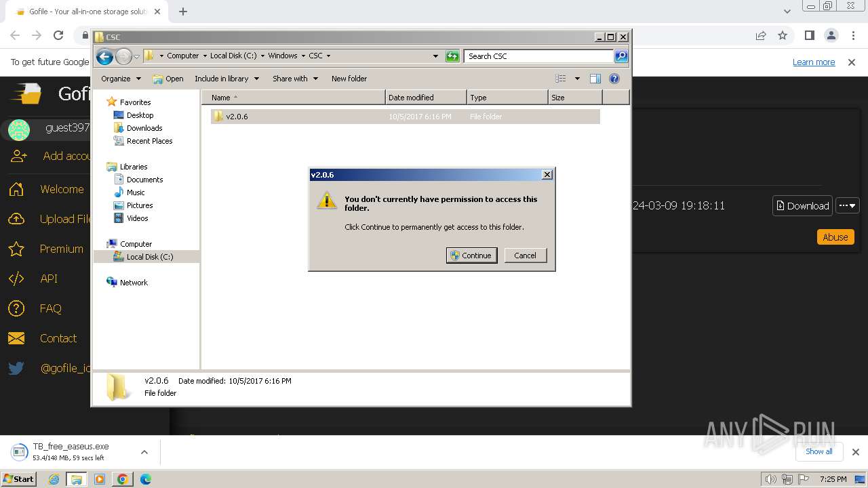Open Windows Media Player taskbar icon
The width and height of the screenshot is (868, 488).
coord(100,479)
